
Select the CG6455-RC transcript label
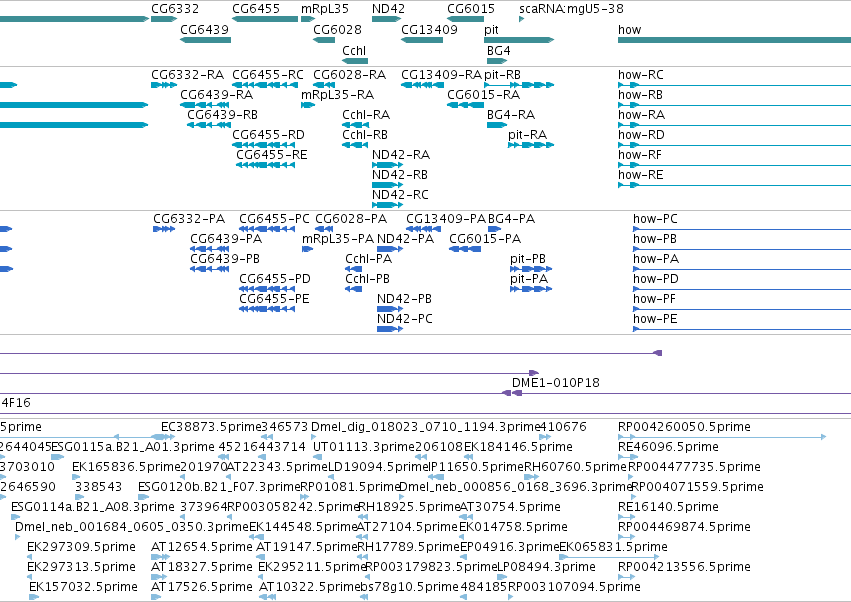[x=268, y=74]
